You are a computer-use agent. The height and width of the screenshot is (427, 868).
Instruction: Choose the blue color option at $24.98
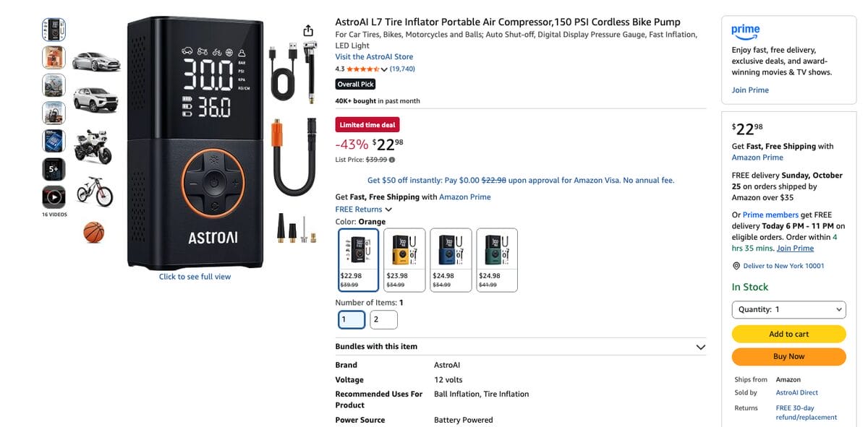[x=451, y=260]
